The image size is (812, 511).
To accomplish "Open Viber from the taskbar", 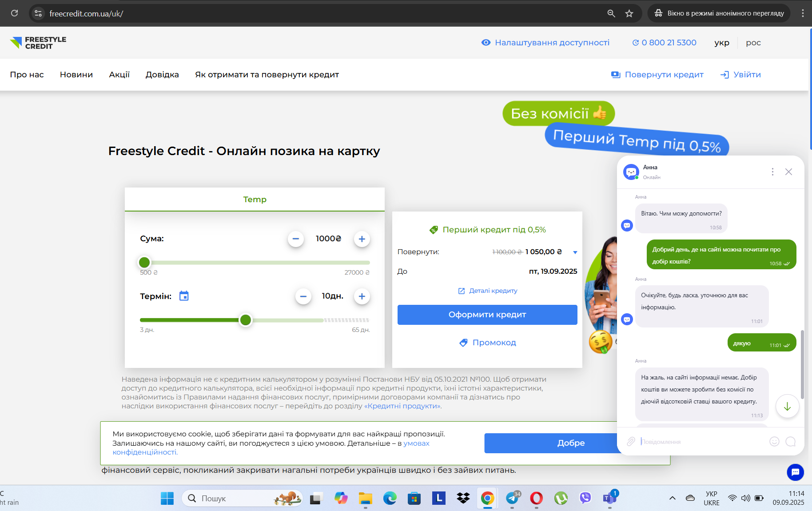I will click(x=585, y=499).
